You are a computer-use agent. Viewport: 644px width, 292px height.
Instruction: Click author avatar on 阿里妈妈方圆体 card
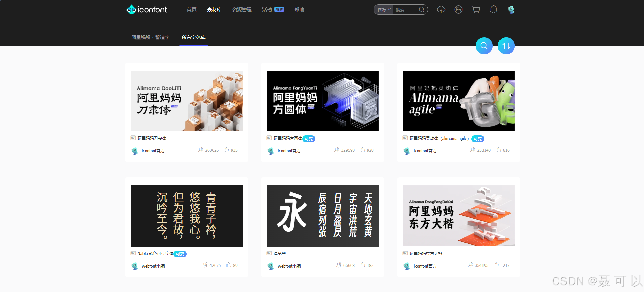click(x=271, y=151)
